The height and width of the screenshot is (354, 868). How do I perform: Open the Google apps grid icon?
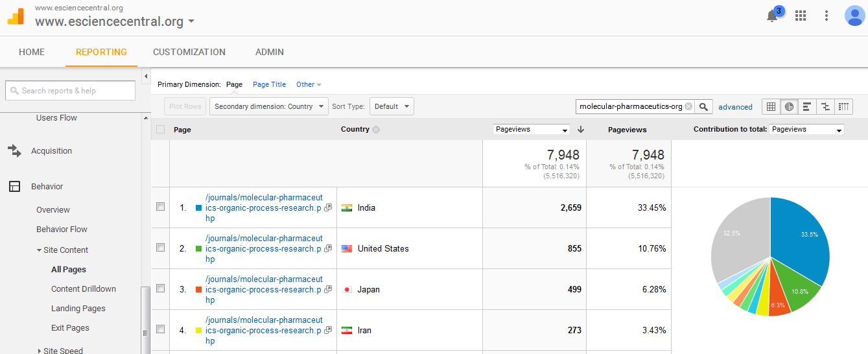tap(801, 16)
